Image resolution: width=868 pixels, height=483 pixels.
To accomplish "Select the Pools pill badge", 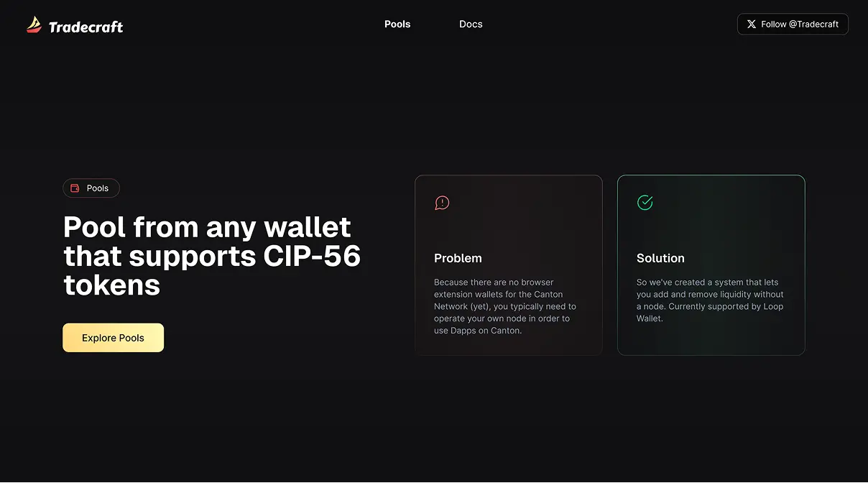I will click(91, 188).
